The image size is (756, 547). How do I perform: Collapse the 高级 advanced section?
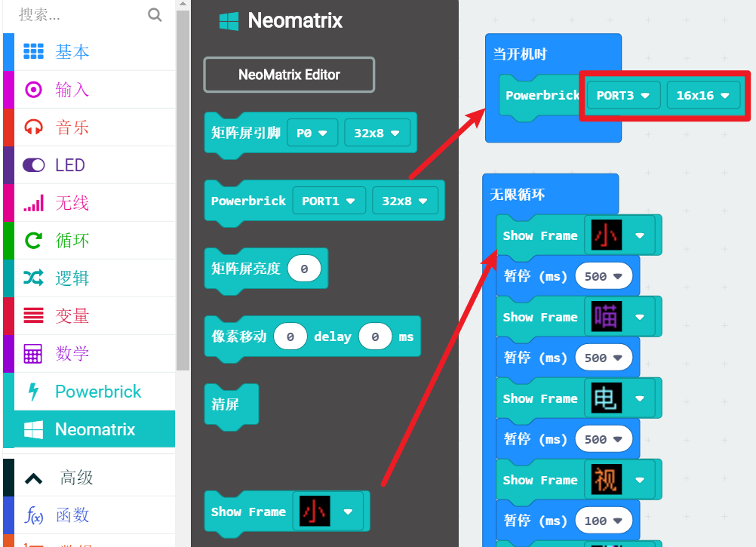pyautogui.click(x=33, y=478)
